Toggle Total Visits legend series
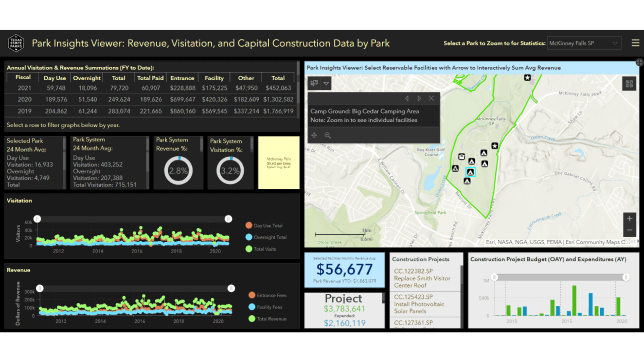 click(261, 249)
